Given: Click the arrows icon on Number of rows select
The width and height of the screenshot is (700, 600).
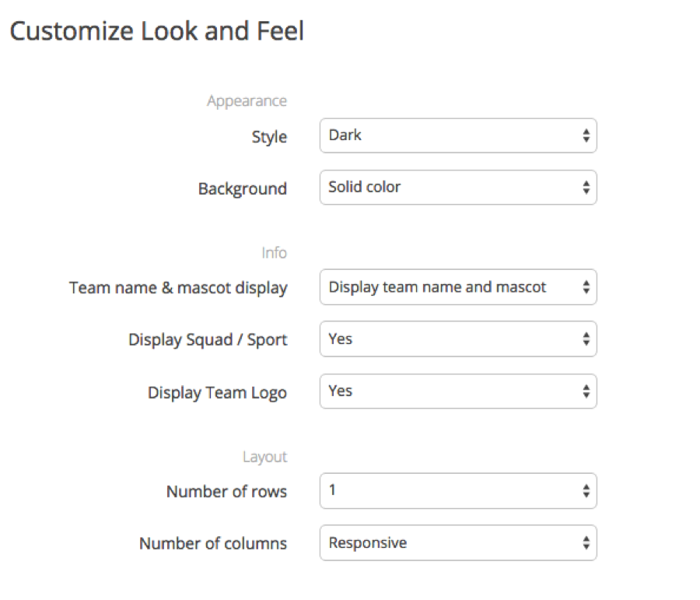Looking at the screenshot, I should pos(586,491).
